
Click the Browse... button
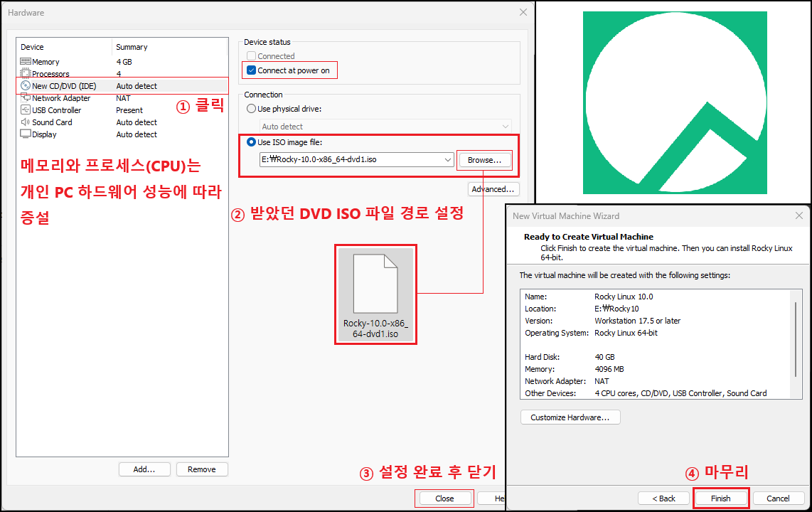point(484,160)
